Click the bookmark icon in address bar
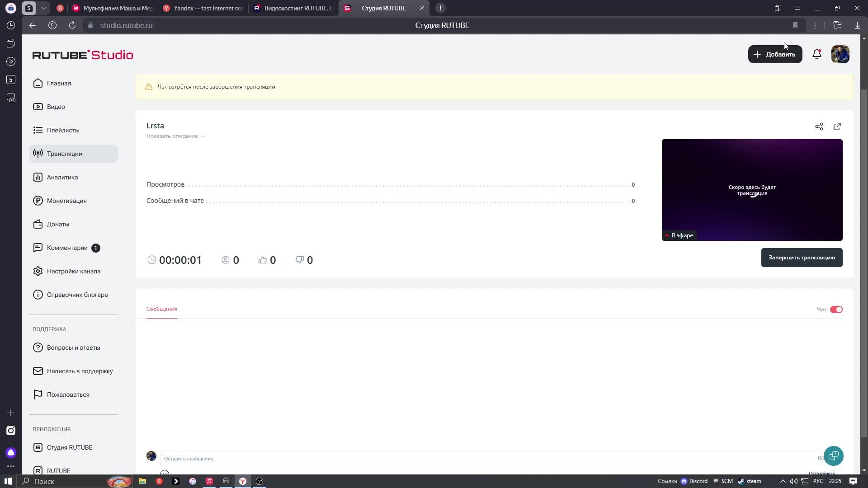868x488 pixels. (795, 25)
